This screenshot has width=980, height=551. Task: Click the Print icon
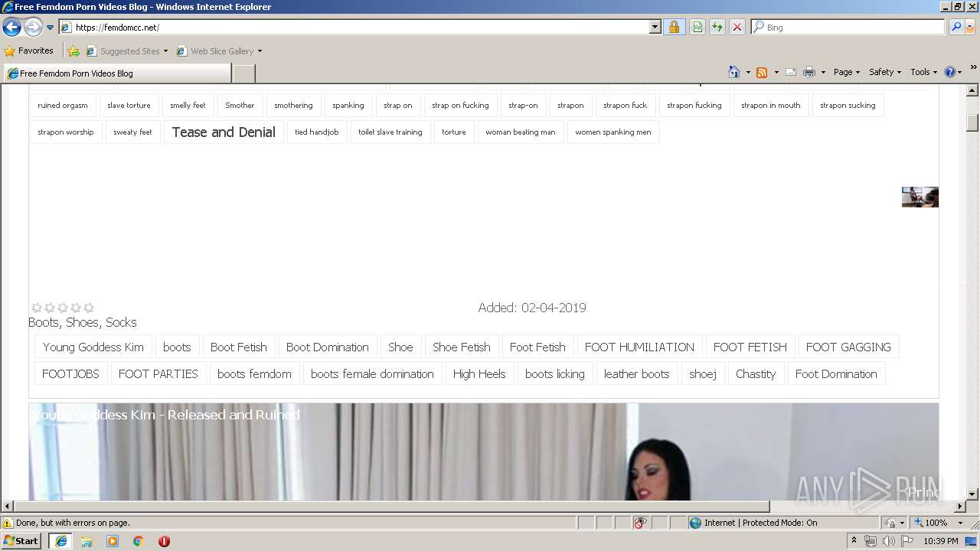pyautogui.click(x=808, y=72)
